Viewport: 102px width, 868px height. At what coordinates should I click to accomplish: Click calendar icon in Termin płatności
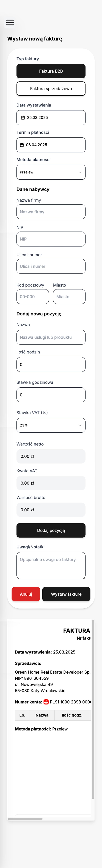tap(22, 145)
